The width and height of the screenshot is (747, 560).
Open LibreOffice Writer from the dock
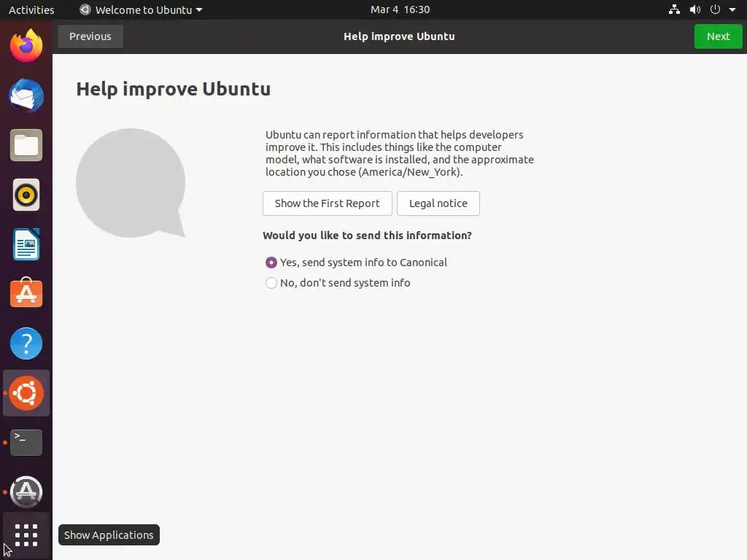click(26, 244)
